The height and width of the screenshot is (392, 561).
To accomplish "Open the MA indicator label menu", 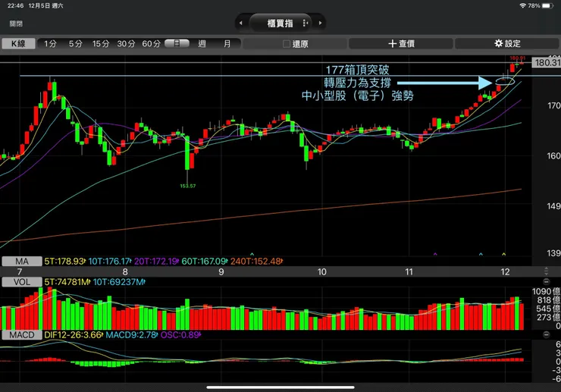I will (22, 262).
